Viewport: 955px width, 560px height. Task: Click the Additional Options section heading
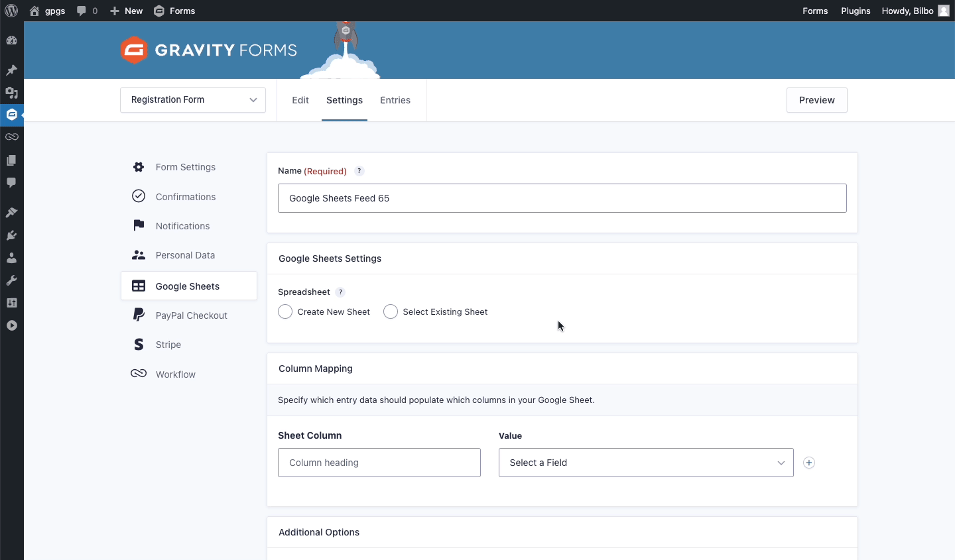point(319,532)
